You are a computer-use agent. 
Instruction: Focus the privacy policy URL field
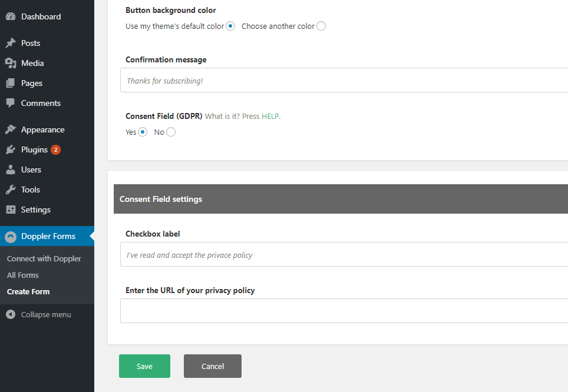point(344,311)
